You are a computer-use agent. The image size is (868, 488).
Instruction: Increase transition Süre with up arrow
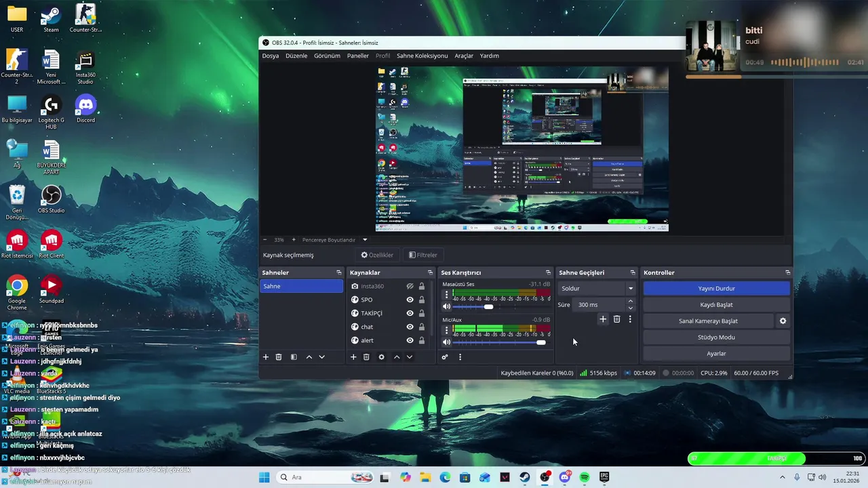tap(631, 302)
